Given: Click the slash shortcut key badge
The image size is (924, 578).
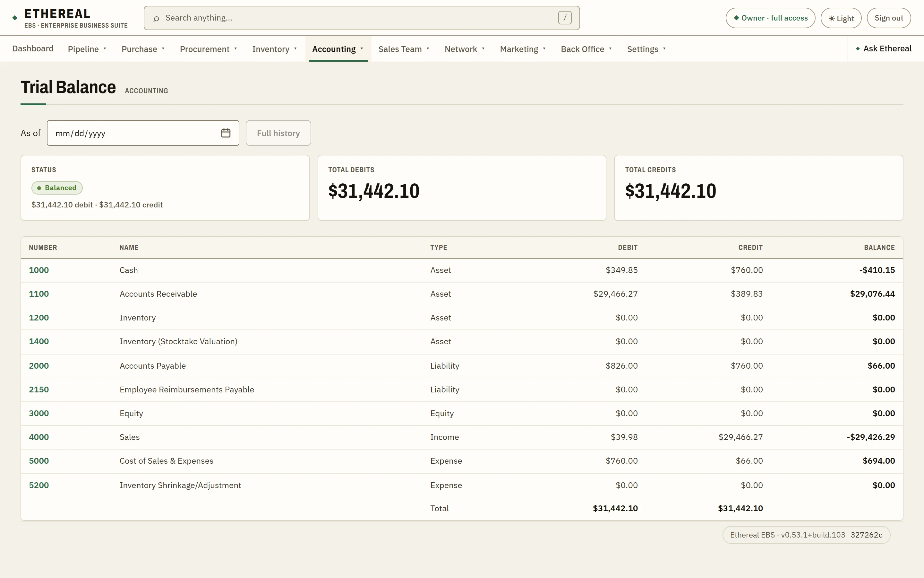Looking at the screenshot, I should (x=565, y=18).
